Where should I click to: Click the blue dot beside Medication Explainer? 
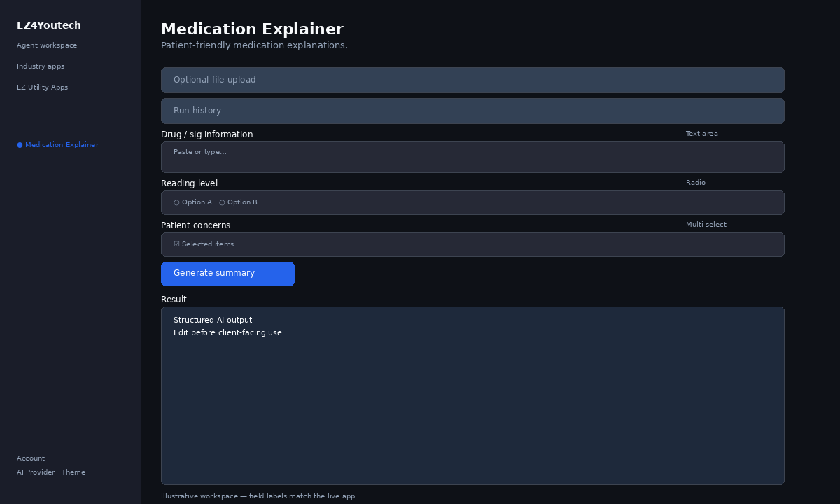(x=20, y=145)
